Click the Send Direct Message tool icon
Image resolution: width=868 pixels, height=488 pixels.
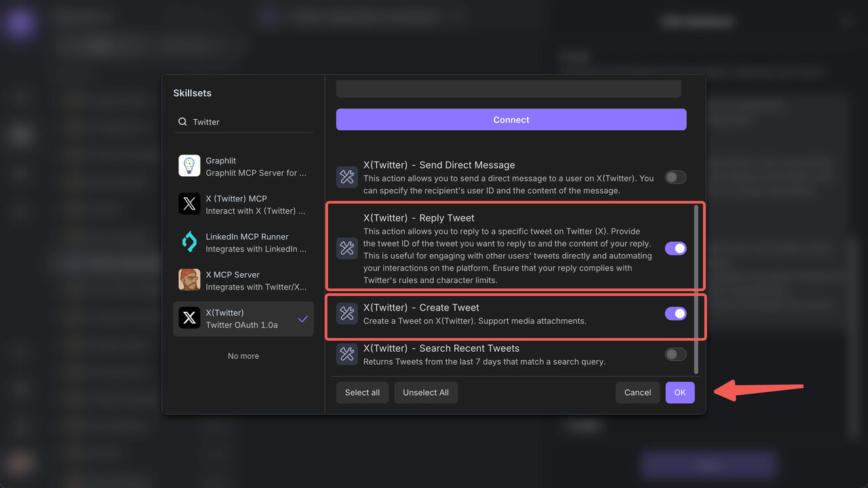347,177
